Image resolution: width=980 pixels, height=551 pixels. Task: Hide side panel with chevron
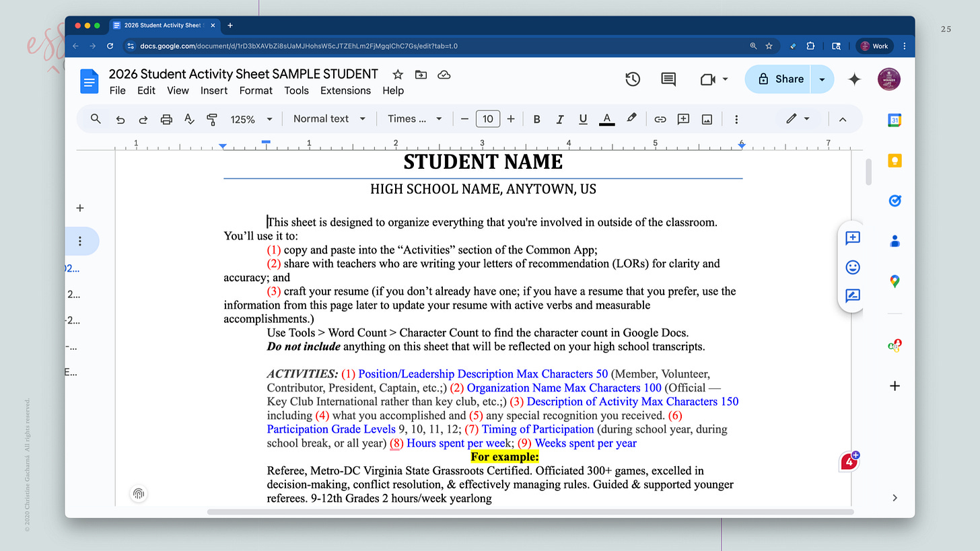[895, 498]
